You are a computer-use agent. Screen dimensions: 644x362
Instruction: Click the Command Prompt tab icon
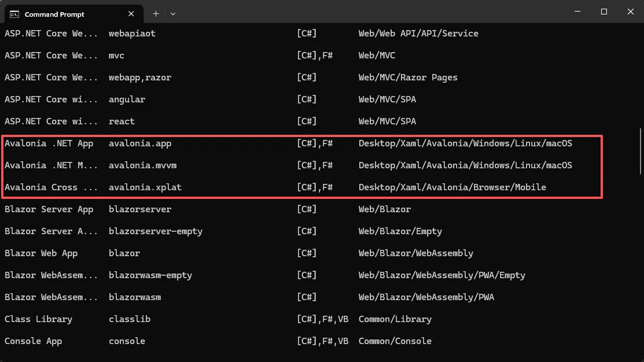click(x=14, y=14)
